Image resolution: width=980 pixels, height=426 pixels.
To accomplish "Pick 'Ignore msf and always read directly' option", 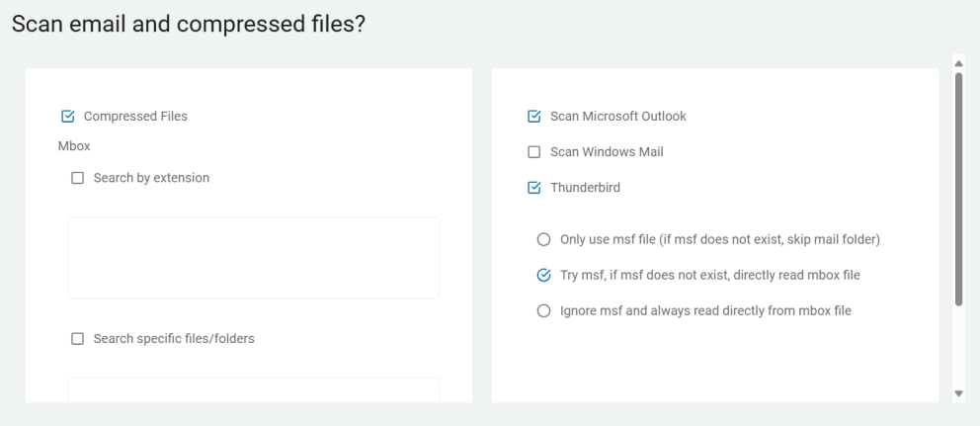I will [542, 310].
